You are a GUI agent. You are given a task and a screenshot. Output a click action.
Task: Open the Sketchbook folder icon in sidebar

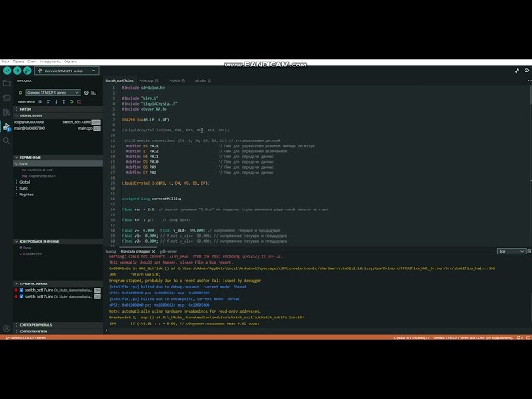tap(7, 83)
